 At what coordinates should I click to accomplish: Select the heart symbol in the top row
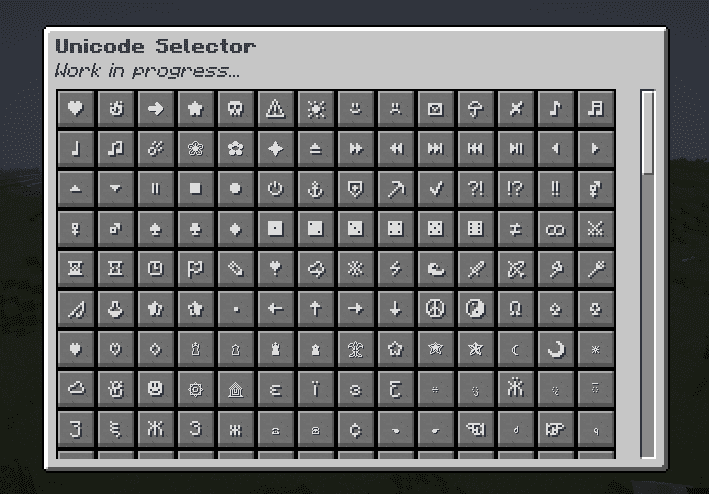[75, 108]
